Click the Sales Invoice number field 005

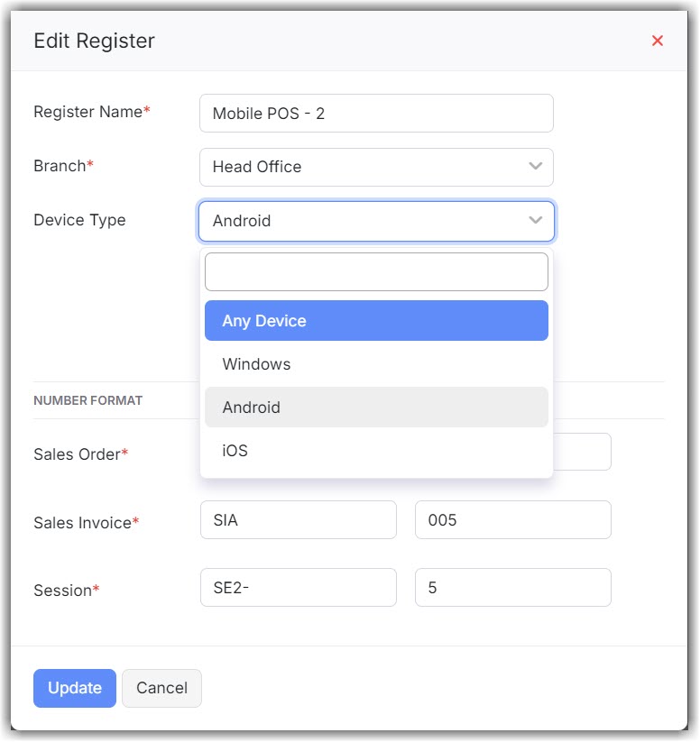[x=512, y=520]
